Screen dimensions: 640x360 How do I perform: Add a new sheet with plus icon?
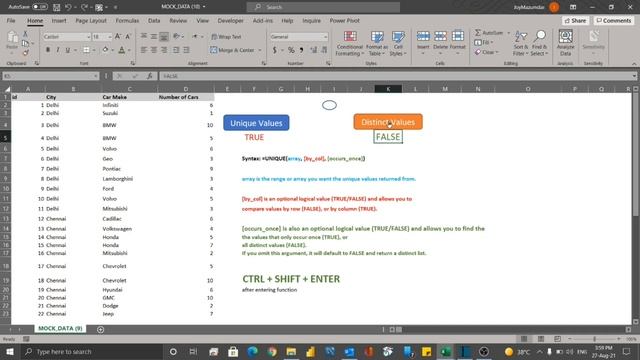(x=100, y=329)
